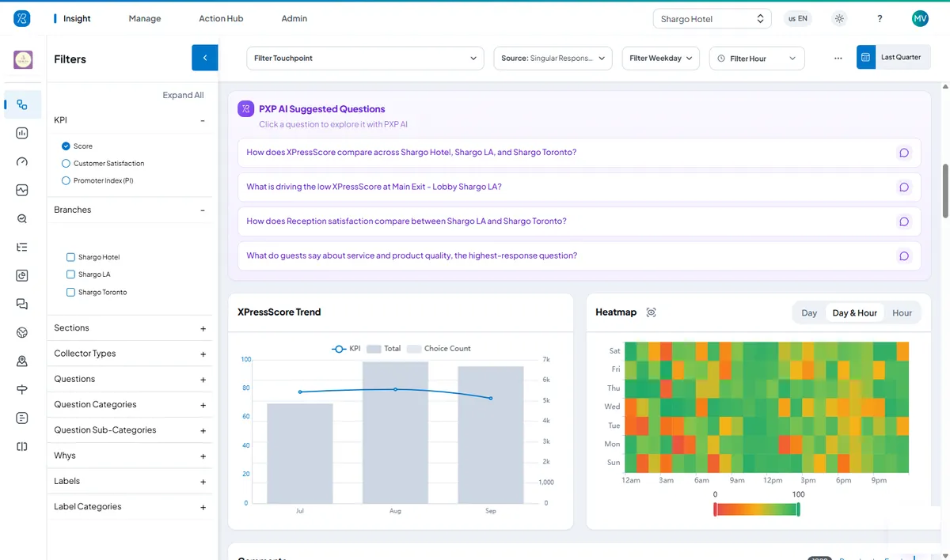Screen dimensions: 950x560
Task: Collapse the KPI filter section
Action: [203, 121]
